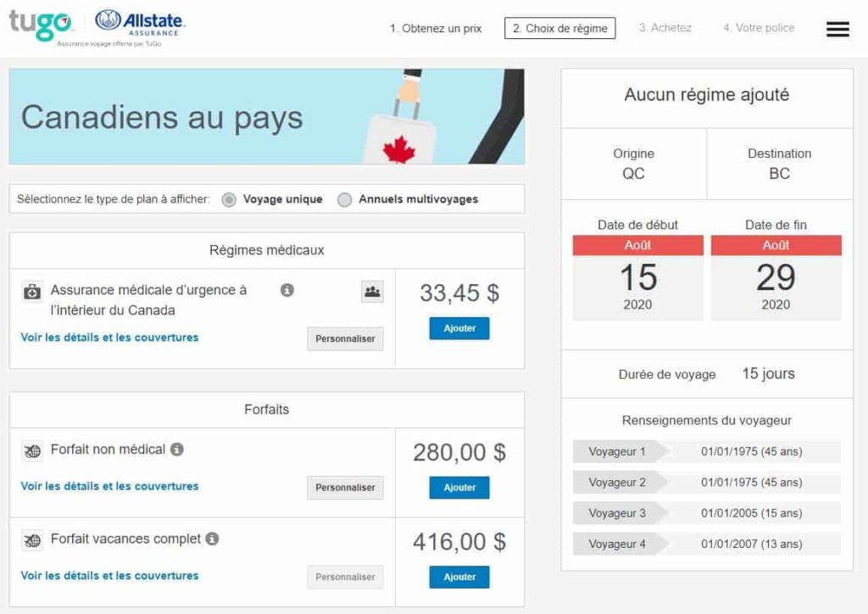The height and width of the screenshot is (614, 868).
Task: Click the TuGo logo
Action: click(x=41, y=24)
